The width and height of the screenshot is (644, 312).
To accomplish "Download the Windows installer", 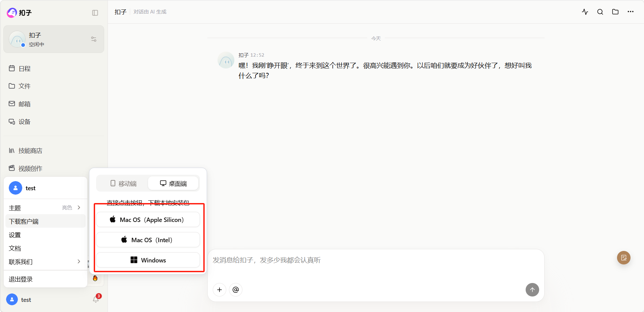I will [148, 260].
